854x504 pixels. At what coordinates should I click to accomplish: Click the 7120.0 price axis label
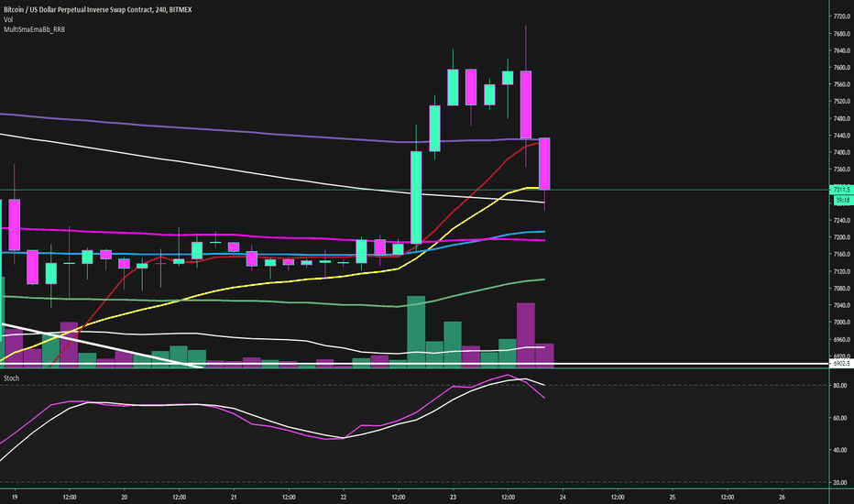coord(841,271)
